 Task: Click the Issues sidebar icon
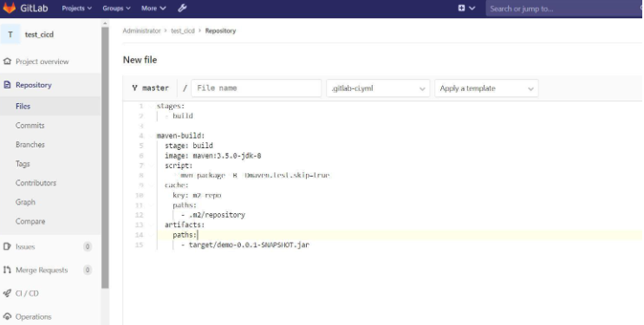pos(7,246)
